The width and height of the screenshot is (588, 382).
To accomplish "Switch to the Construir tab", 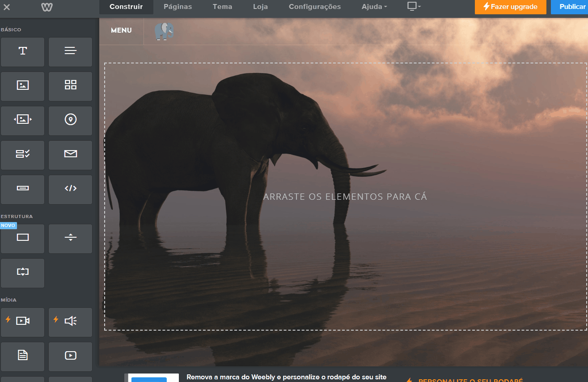I will coord(126,7).
